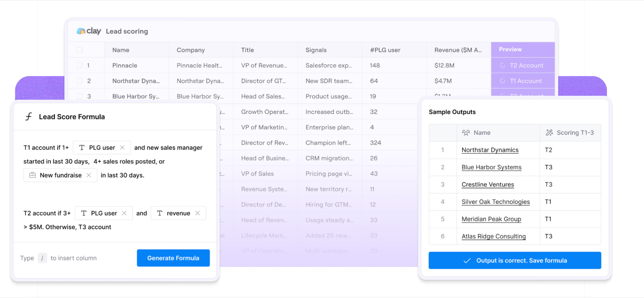Click the formula icon beside Lead Score Formula
The width and height of the screenshot is (644, 298).
tap(29, 117)
